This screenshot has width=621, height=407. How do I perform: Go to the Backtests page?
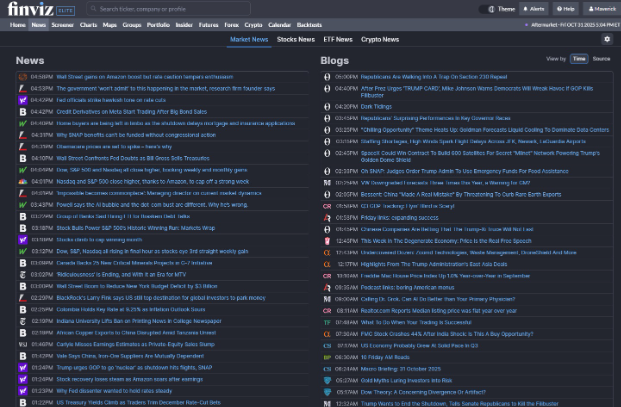point(309,25)
